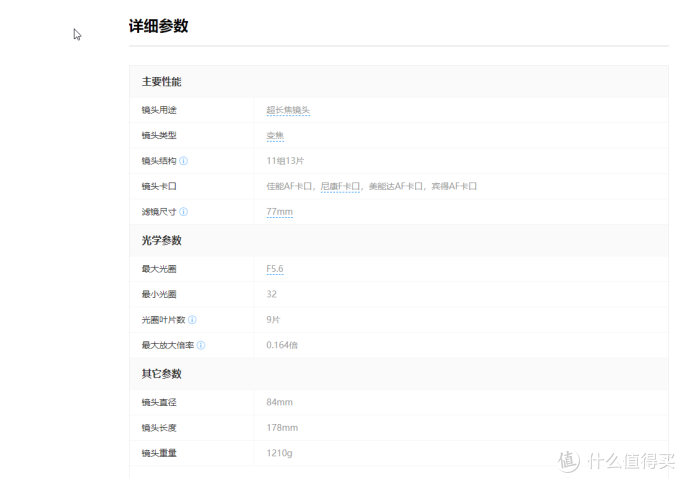Open the F5.6 maximum aperture link
The height and width of the screenshot is (478, 680).
click(x=275, y=269)
